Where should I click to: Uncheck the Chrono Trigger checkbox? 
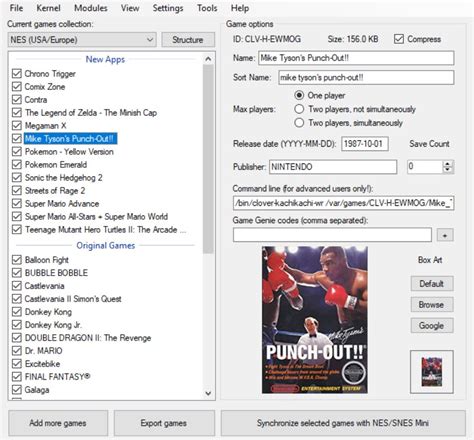coord(17,73)
